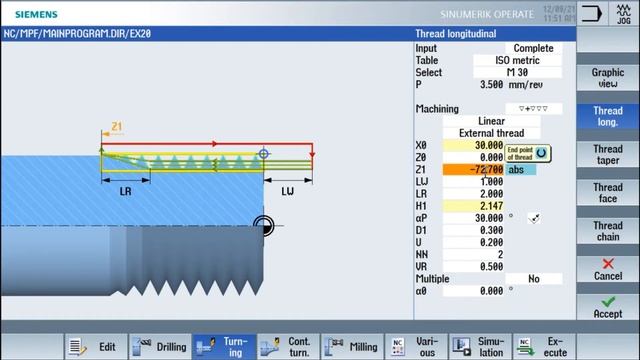This screenshot has width=640, height=360.
Task: Toggle the Linear infeed selector
Action: click(491, 121)
